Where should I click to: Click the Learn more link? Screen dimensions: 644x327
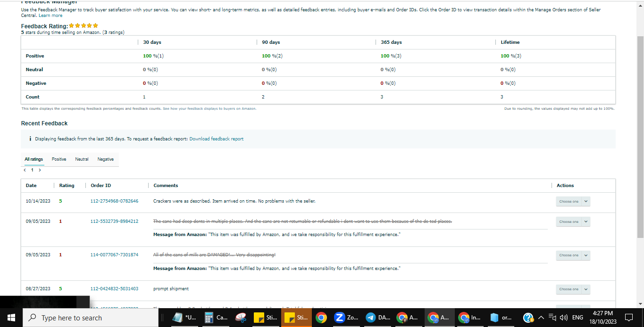50,16
